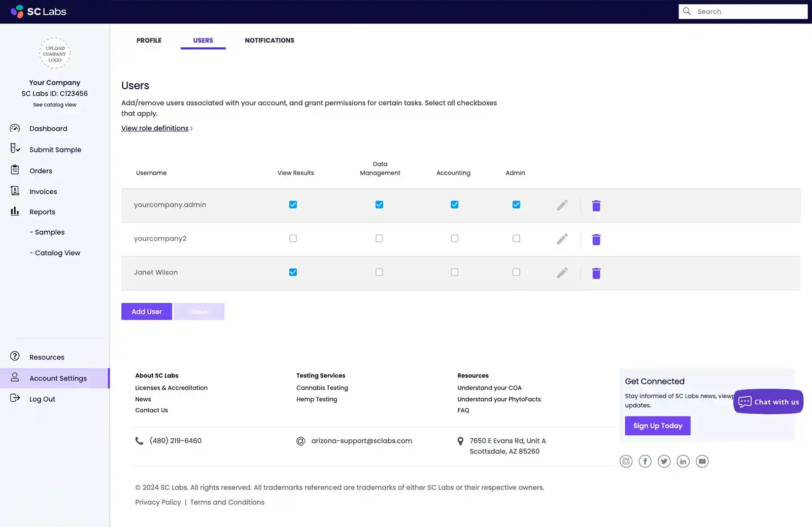
Task: Open SC Labs LinkedIn profile
Action: [683, 461]
